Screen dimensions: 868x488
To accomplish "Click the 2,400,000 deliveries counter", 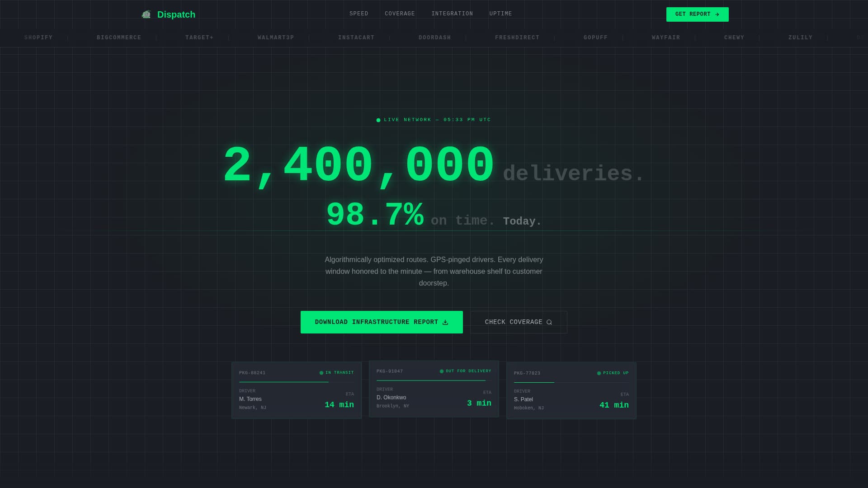I will pyautogui.click(x=359, y=166).
